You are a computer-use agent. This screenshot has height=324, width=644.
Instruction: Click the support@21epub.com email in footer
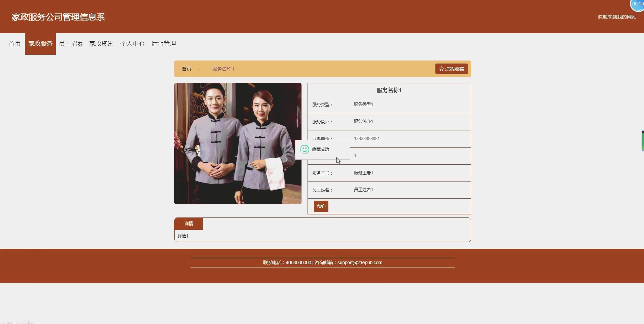pos(360,262)
